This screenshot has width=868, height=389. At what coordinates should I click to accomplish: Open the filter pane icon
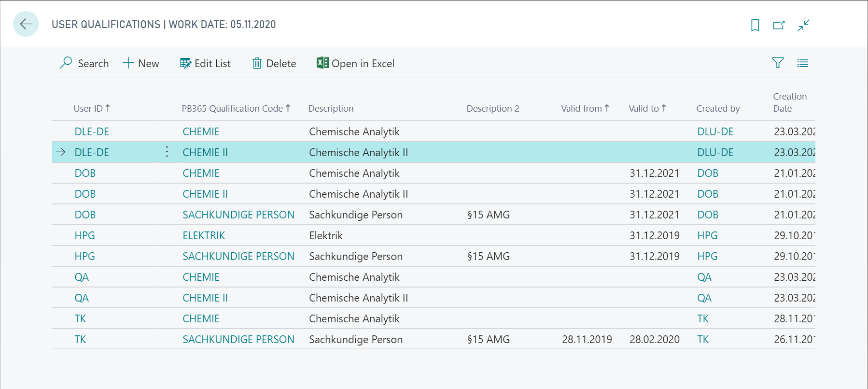[778, 63]
